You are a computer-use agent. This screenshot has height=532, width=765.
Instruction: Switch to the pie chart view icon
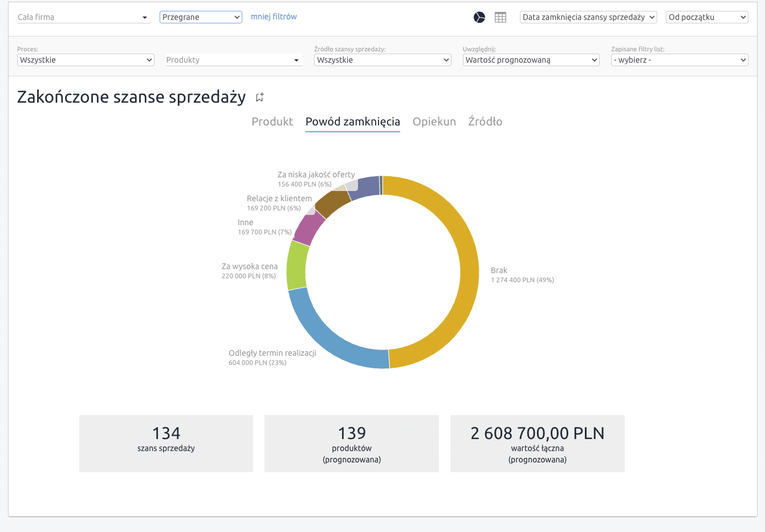tap(479, 17)
